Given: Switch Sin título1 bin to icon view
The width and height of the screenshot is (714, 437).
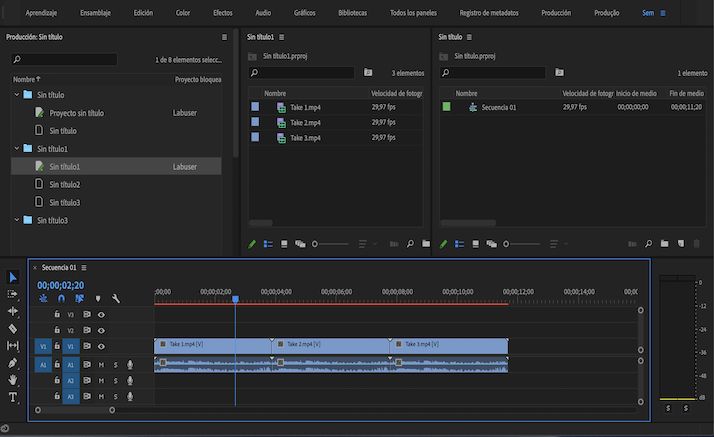Looking at the screenshot, I should (x=284, y=244).
